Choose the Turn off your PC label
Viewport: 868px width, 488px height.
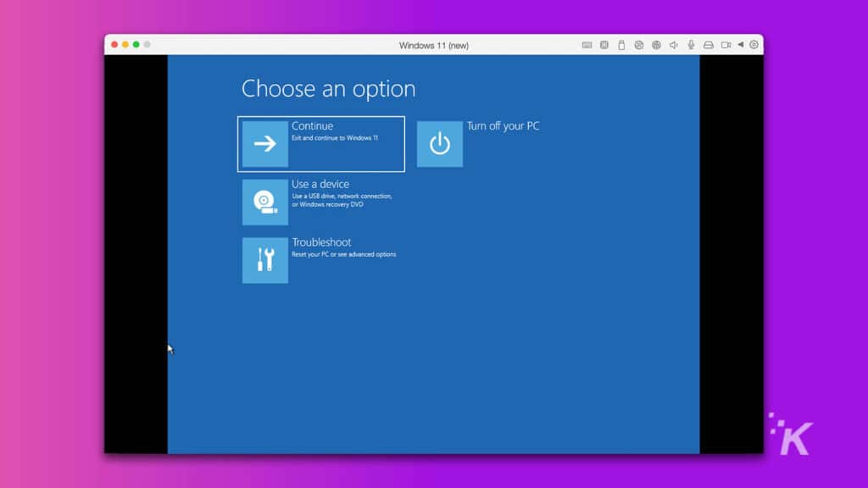tap(503, 126)
